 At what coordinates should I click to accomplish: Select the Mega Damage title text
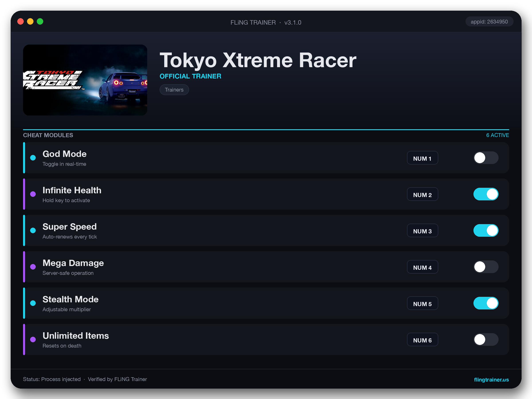[73, 263]
